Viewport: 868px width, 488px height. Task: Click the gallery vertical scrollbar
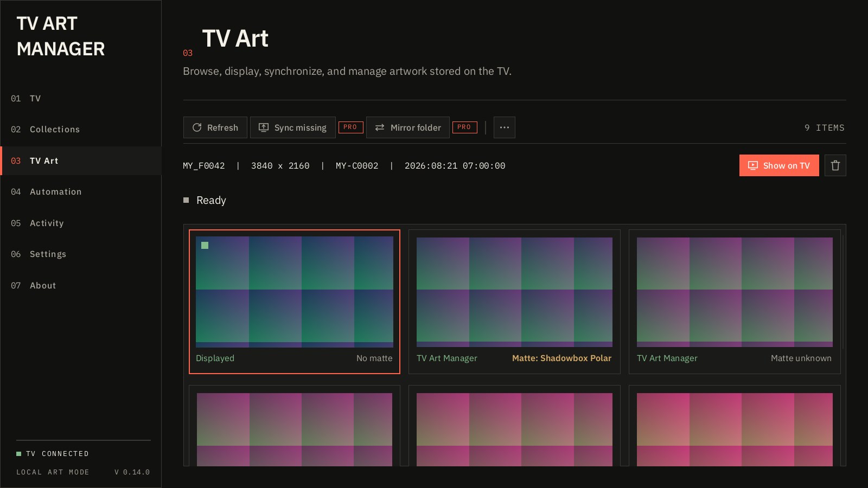tap(844, 293)
